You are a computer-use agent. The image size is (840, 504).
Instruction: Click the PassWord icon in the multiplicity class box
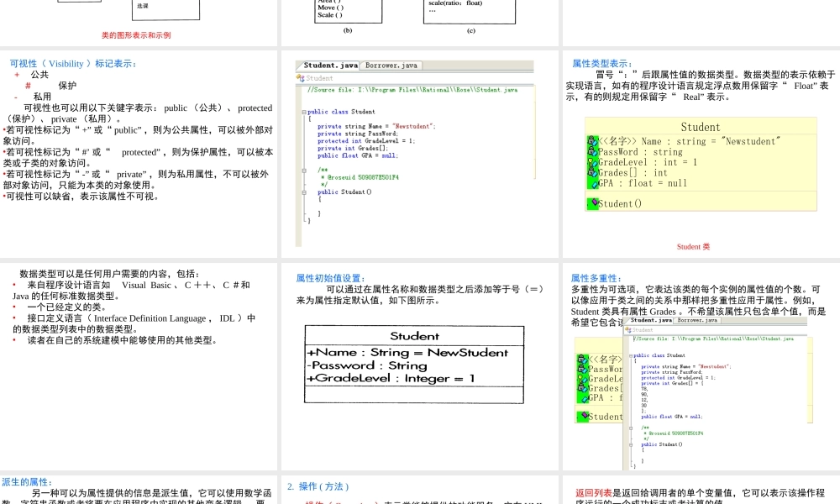pyautogui.click(x=580, y=370)
